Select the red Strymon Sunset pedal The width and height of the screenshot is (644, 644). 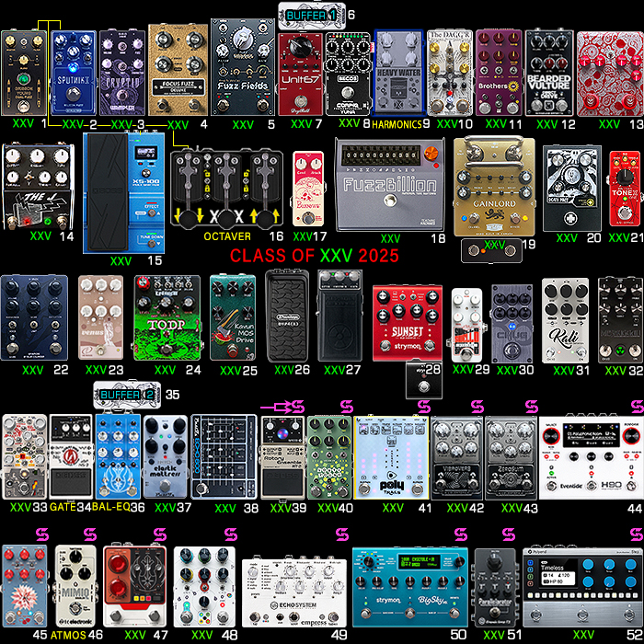coord(408,323)
